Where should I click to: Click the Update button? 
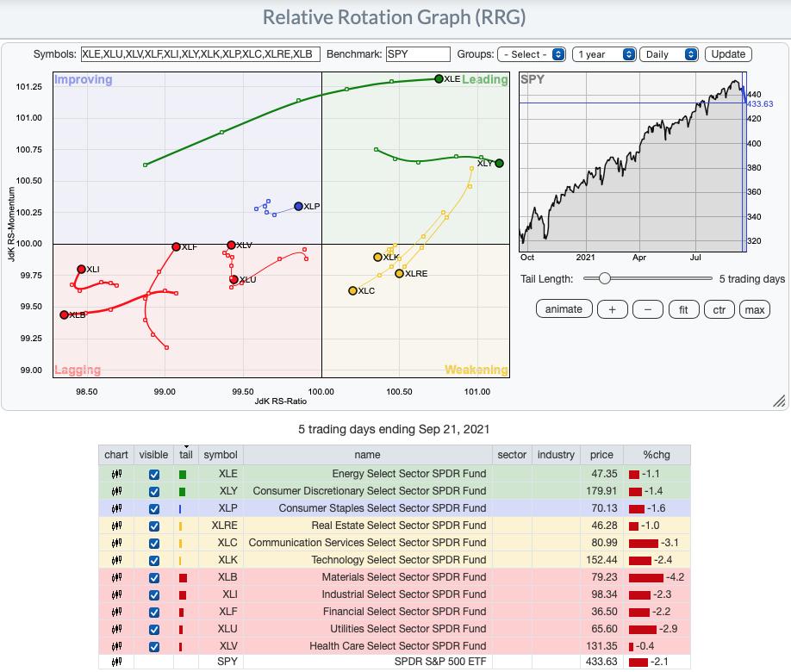point(728,54)
